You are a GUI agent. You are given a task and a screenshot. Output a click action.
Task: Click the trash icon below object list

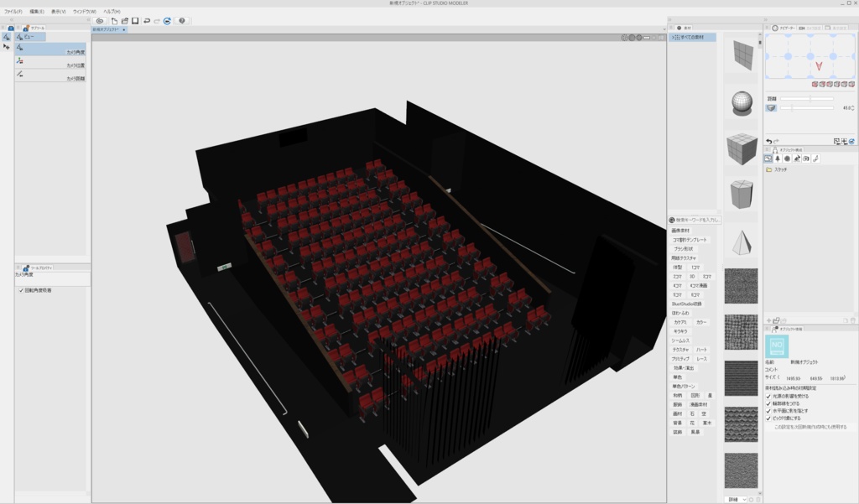coord(853,320)
